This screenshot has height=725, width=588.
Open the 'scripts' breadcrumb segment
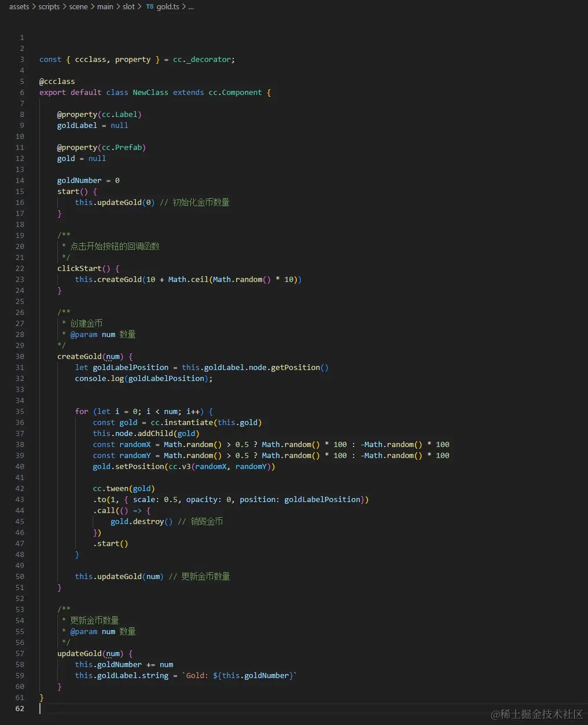pyautogui.click(x=49, y=7)
